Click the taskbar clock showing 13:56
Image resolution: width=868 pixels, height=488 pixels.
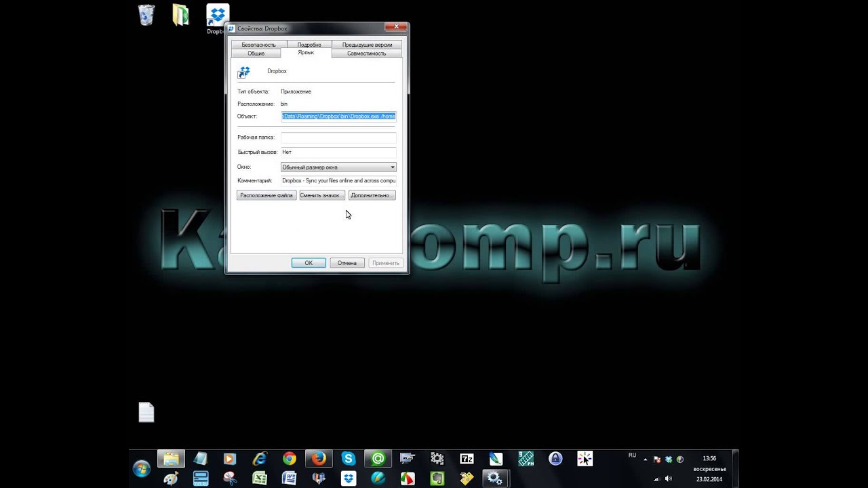point(709,459)
